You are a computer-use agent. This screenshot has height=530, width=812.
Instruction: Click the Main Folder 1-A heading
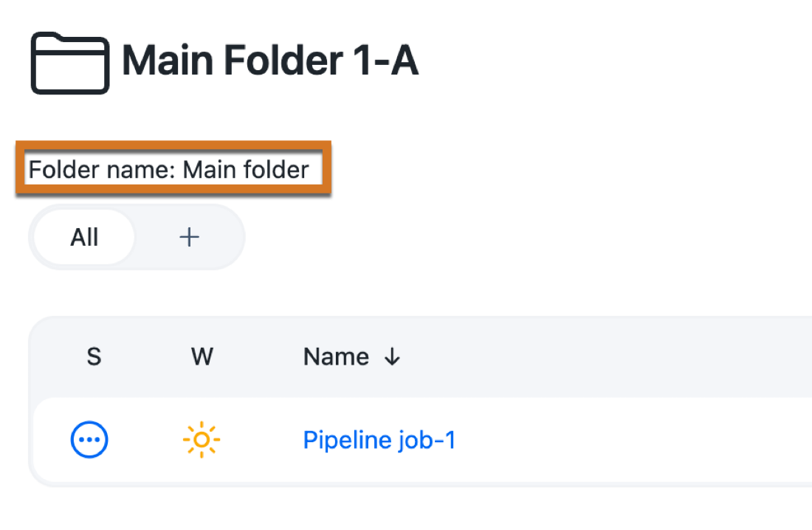point(269,61)
